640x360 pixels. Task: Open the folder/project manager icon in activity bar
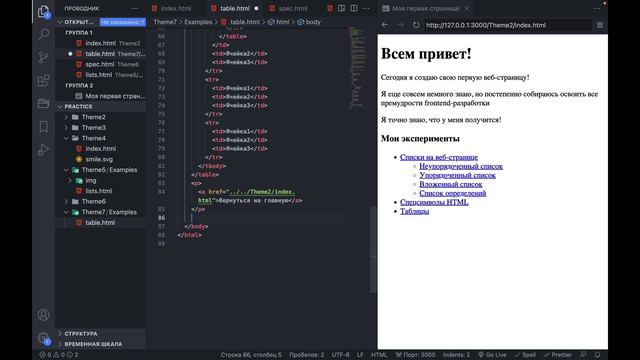[43, 103]
